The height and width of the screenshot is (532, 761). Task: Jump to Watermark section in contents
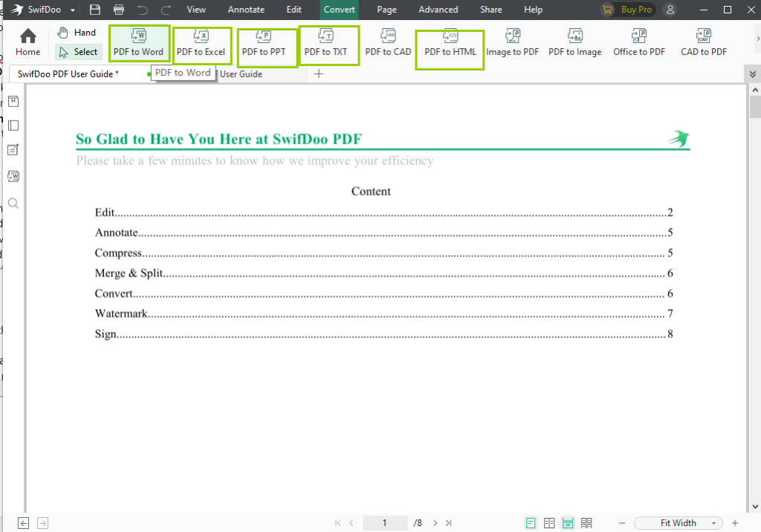tap(383, 314)
